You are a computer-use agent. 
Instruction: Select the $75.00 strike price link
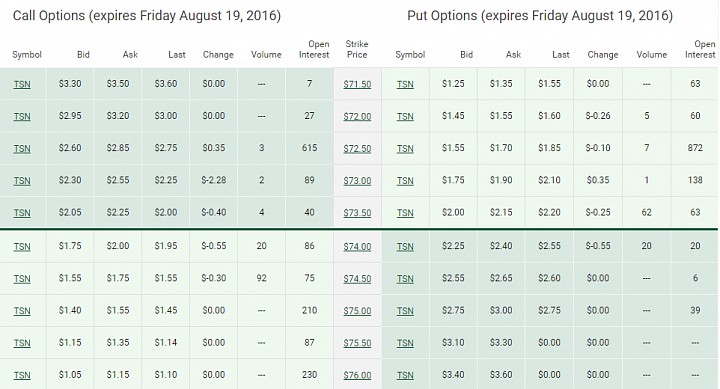357,311
